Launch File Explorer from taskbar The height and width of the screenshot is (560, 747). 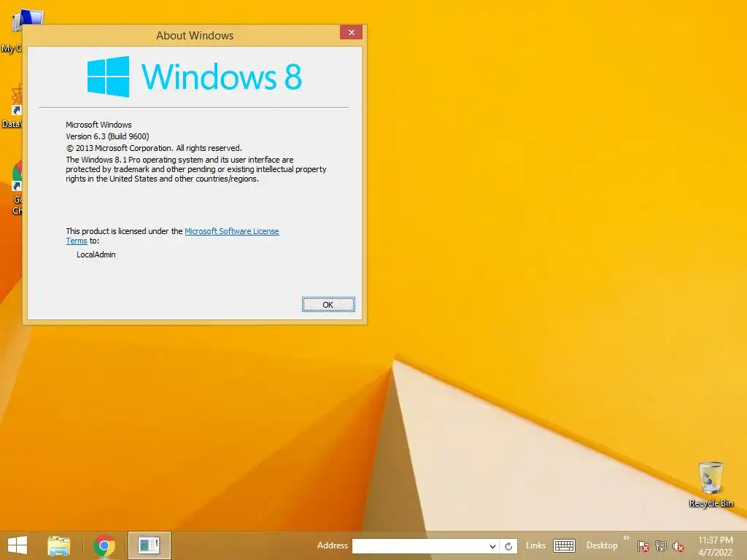pyautogui.click(x=58, y=545)
